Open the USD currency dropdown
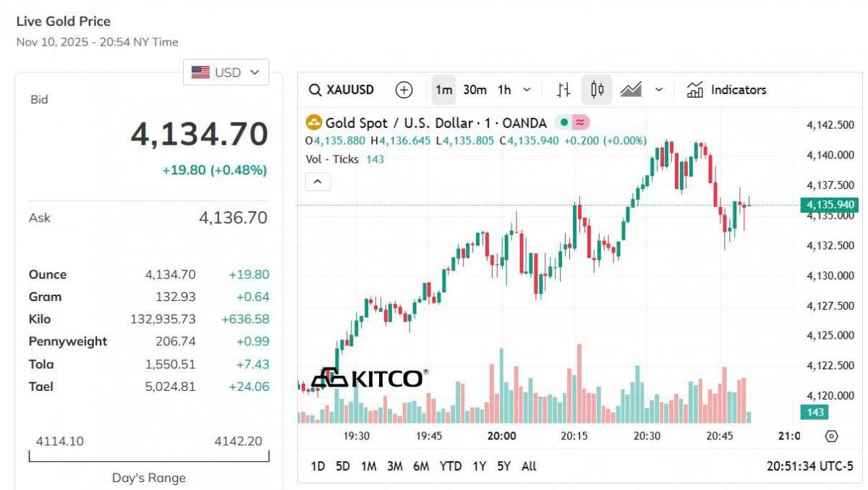 [x=226, y=72]
